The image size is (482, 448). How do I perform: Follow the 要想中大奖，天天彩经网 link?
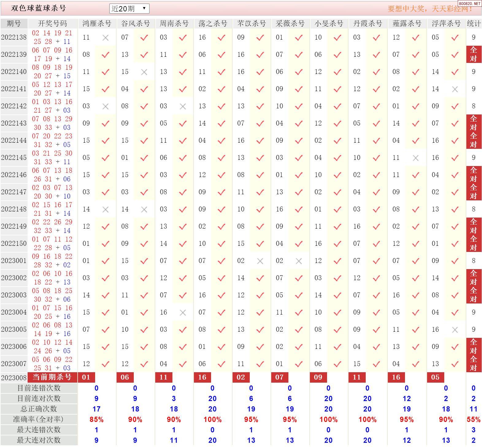click(x=430, y=9)
